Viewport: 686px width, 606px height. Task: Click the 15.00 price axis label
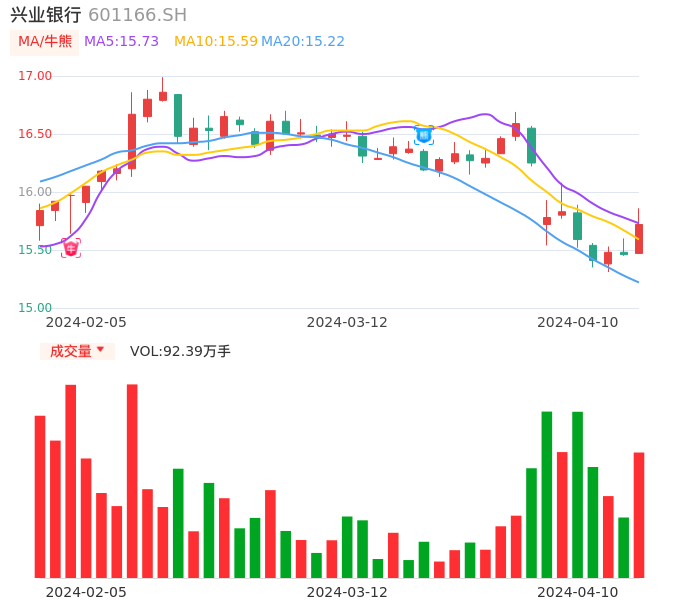35,308
